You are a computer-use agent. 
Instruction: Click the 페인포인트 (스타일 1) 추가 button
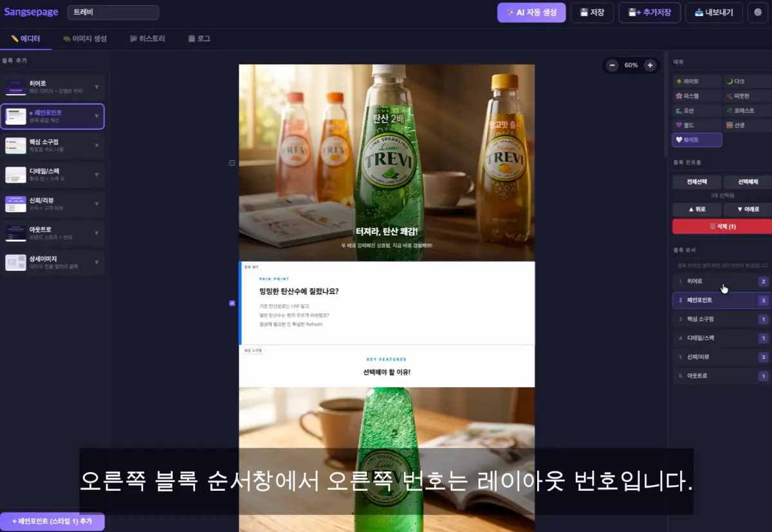pos(53,521)
